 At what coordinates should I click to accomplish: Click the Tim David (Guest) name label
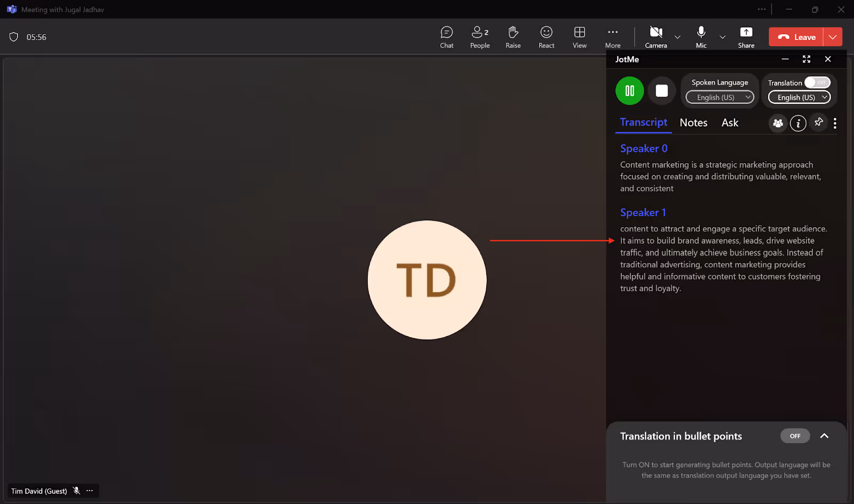(39, 491)
